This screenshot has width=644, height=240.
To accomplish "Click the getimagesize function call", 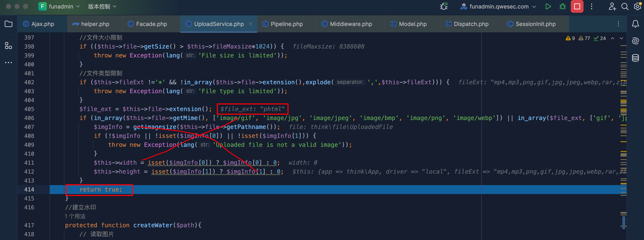I will (x=155, y=127).
